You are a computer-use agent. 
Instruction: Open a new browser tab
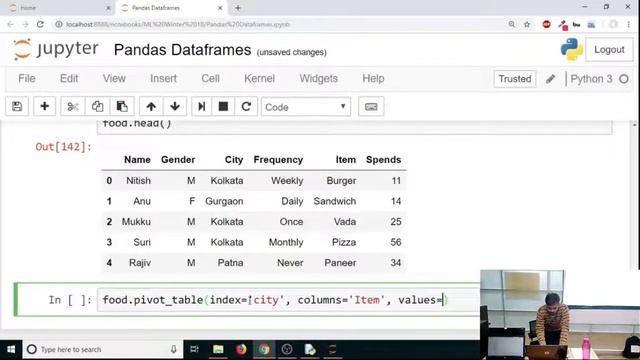click(238, 8)
